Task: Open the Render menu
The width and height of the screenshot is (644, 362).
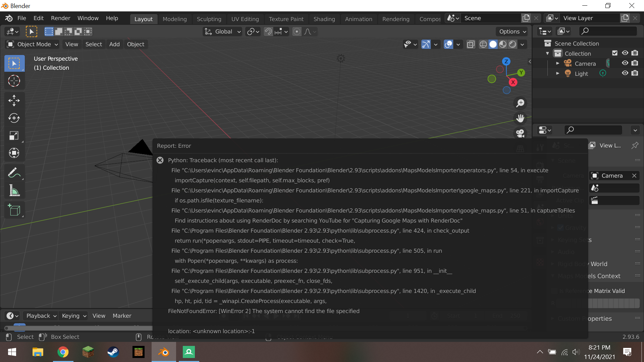Action: [60, 18]
